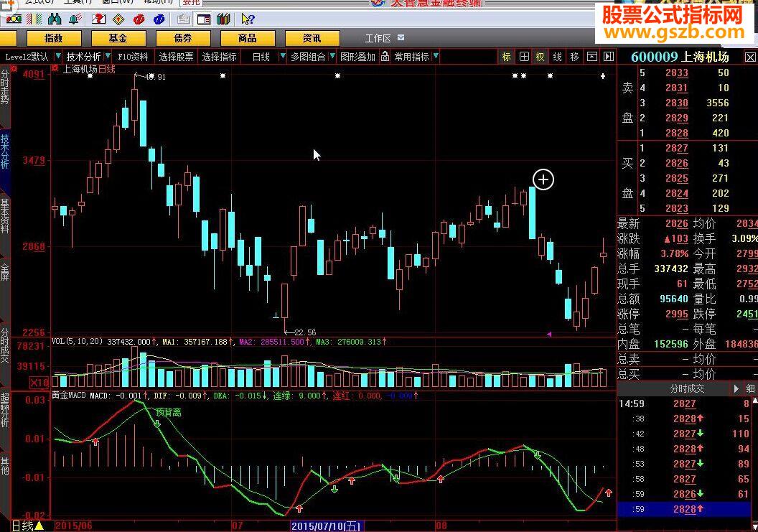This screenshot has height=532, width=758.
Task: Click the yellow 指数 button
Action: [54, 38]
